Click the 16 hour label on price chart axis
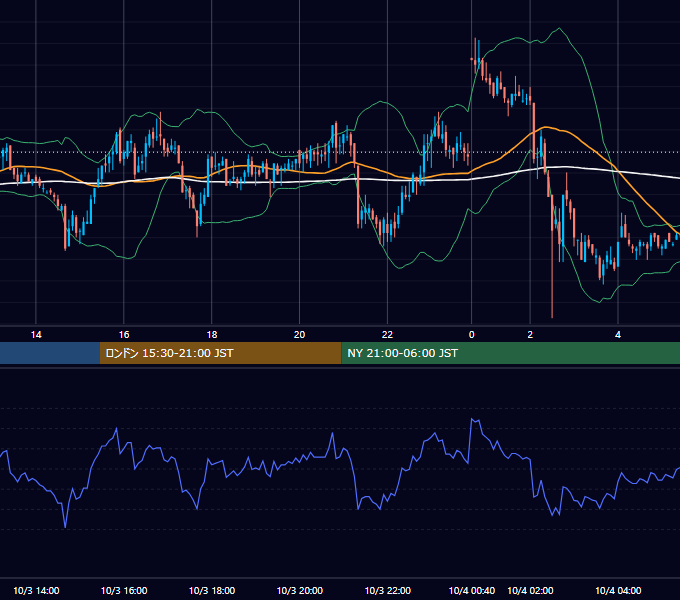 tap(124, 335)
